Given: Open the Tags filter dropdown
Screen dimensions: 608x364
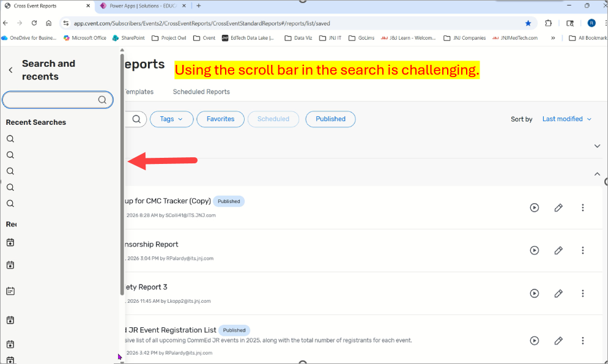Looking at the screenshot, I should (171, 119).
